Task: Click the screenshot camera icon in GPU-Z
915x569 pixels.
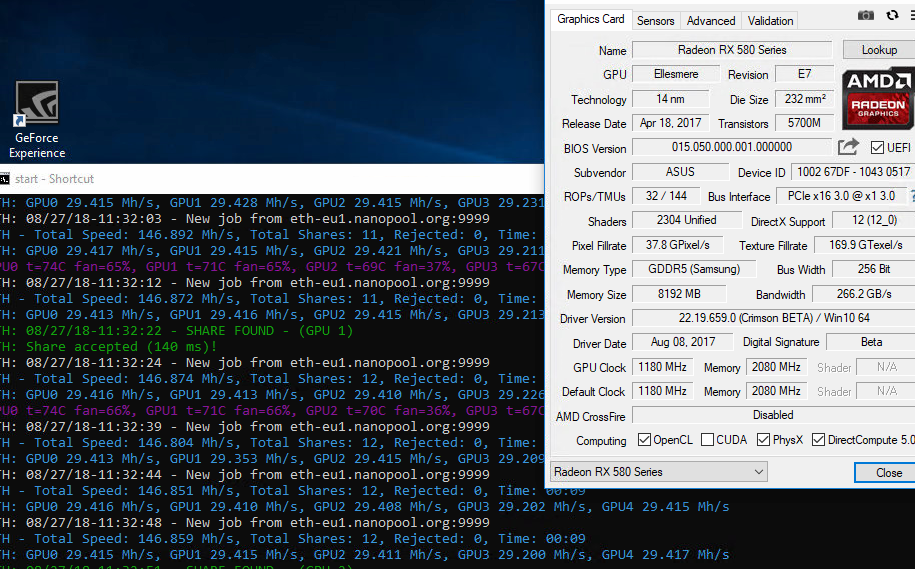Action: click(866, 15)
